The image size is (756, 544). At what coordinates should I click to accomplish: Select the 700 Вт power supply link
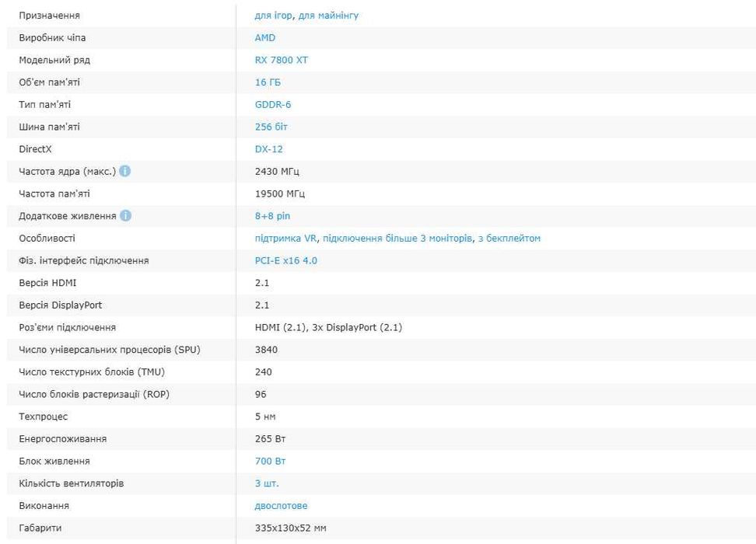(271, 461)
